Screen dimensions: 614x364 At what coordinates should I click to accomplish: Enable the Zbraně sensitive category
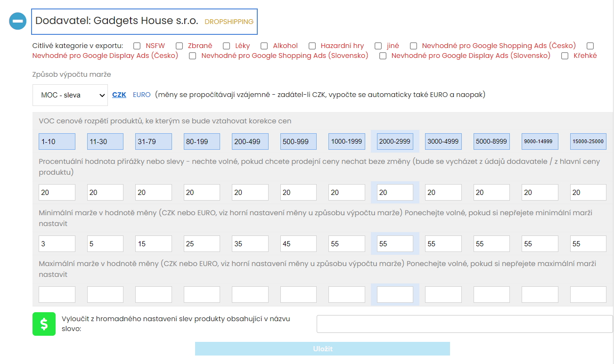179,46
